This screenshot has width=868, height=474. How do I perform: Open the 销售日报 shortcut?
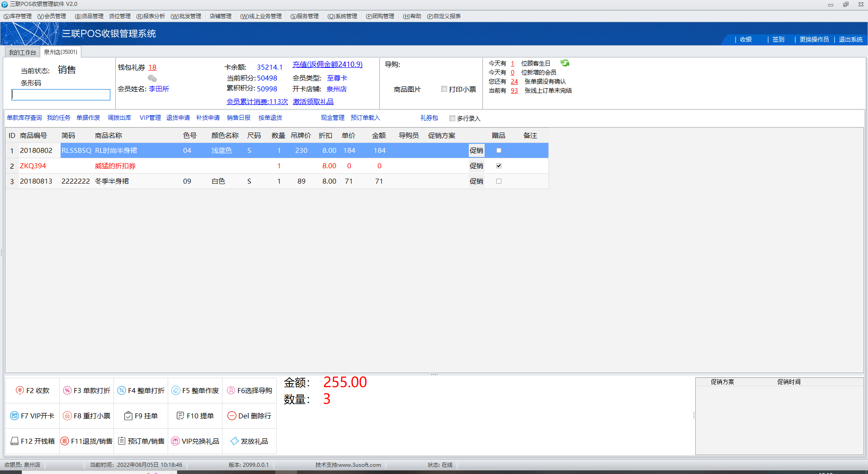point(239,118)
